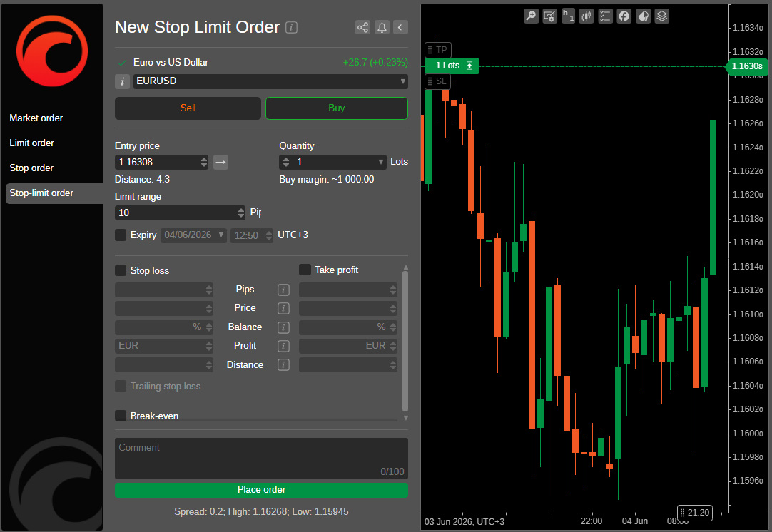This screenshot has height=532, width=772.
Task: Open the chart color theme icon
Action: click(x=643, y=16)
